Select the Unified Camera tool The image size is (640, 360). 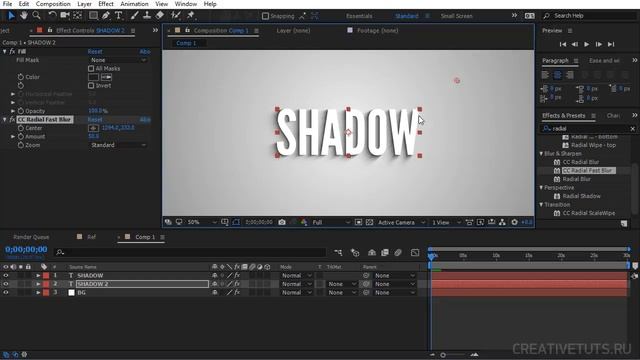click(65, 16)
